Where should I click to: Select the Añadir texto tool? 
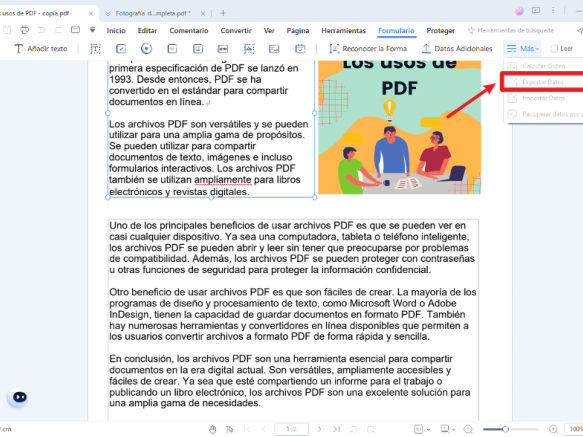coord(41,49)
